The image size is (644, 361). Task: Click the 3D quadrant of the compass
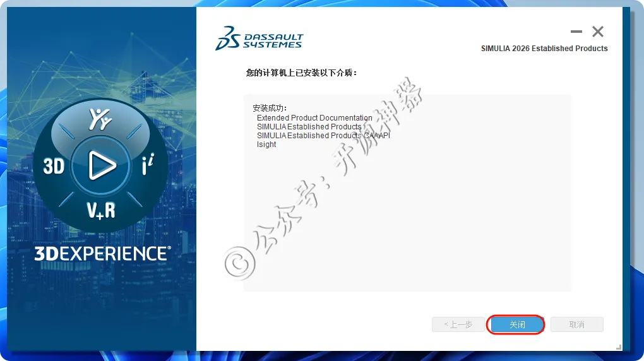click(54, 167)
